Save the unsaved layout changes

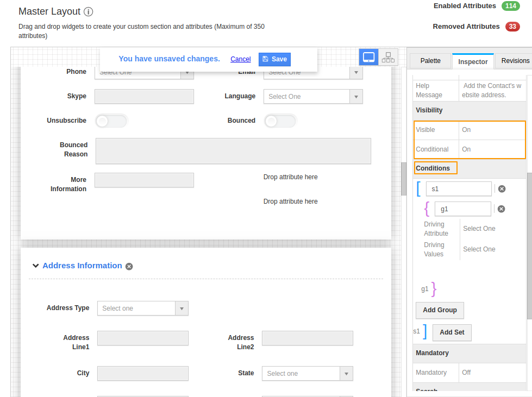coord(274,59)
